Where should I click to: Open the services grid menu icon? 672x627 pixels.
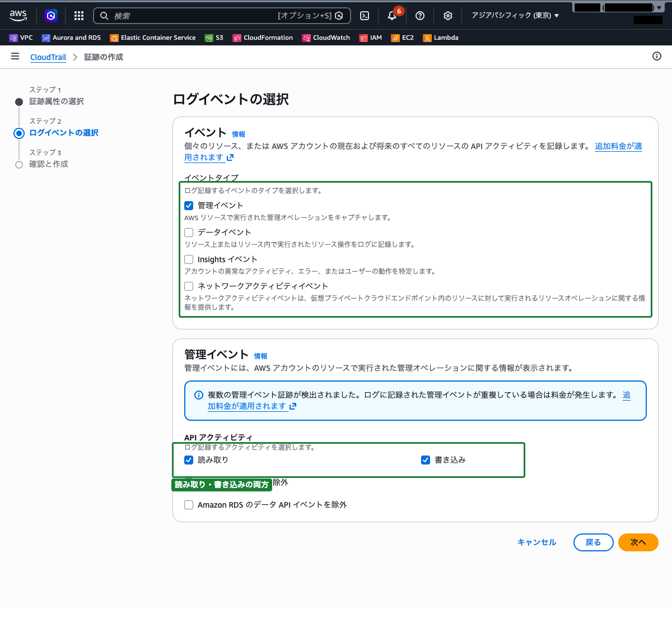(x=79, y=16)
